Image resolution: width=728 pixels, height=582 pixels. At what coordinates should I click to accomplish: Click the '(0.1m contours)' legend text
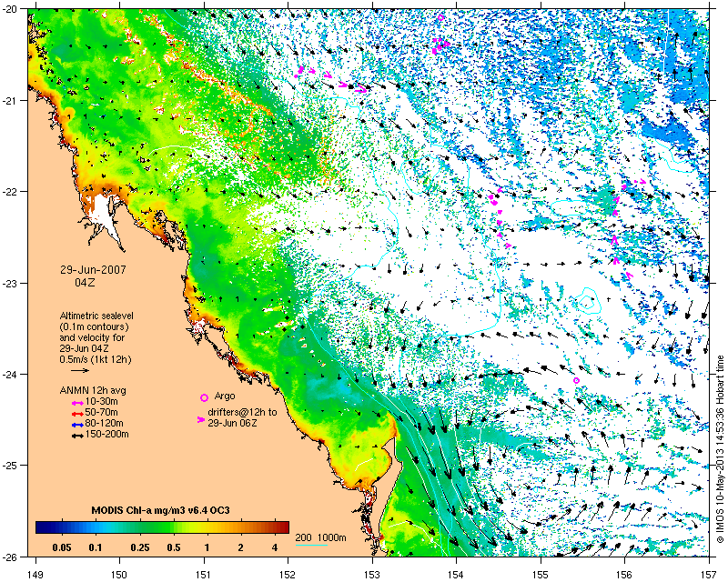click(95, 326)
